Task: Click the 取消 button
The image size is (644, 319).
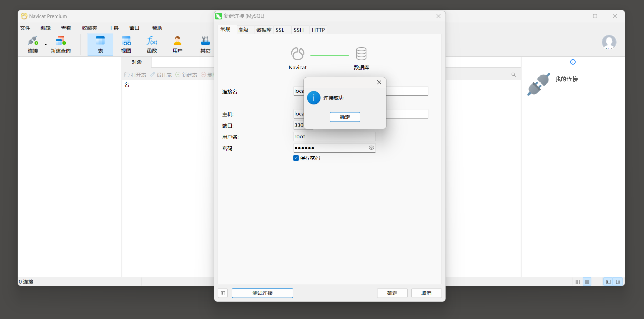Action: point(426,293)
